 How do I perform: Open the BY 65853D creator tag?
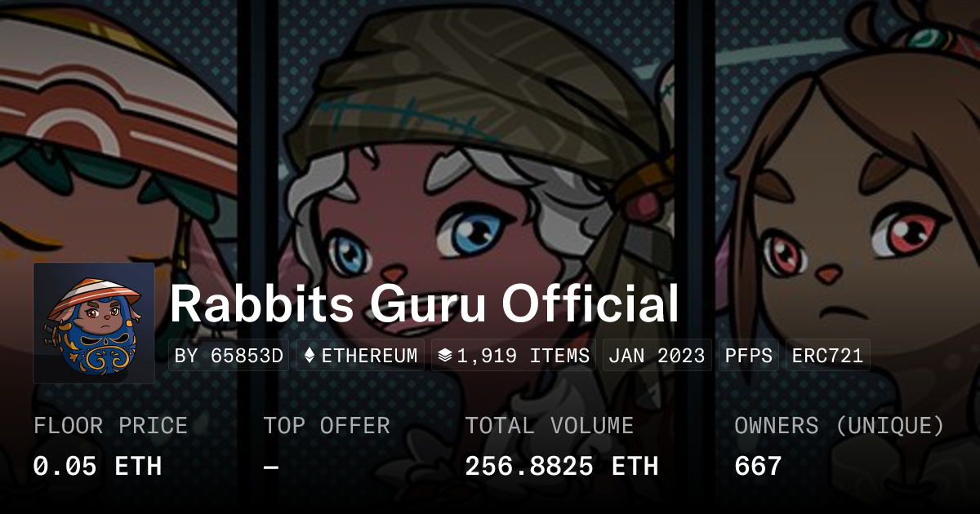[x=229, y=356]
